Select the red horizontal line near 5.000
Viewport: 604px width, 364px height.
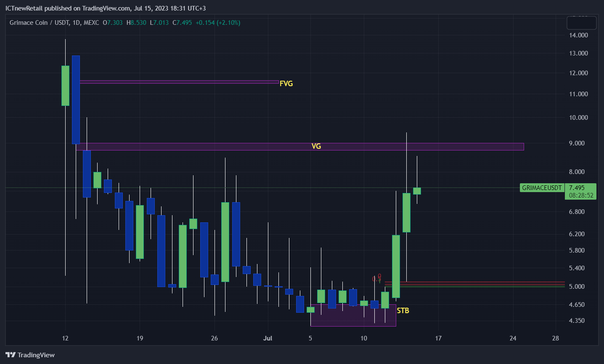[475, 282]
